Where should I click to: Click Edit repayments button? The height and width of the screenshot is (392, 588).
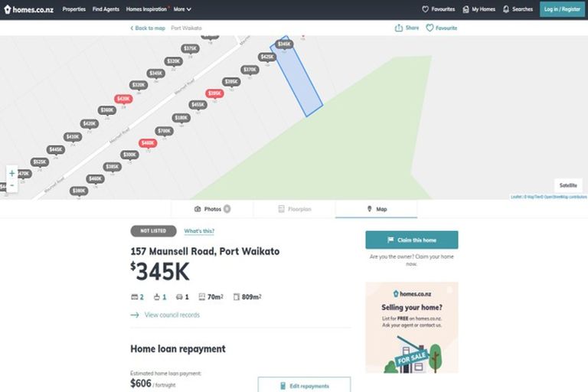click(304, 386)
